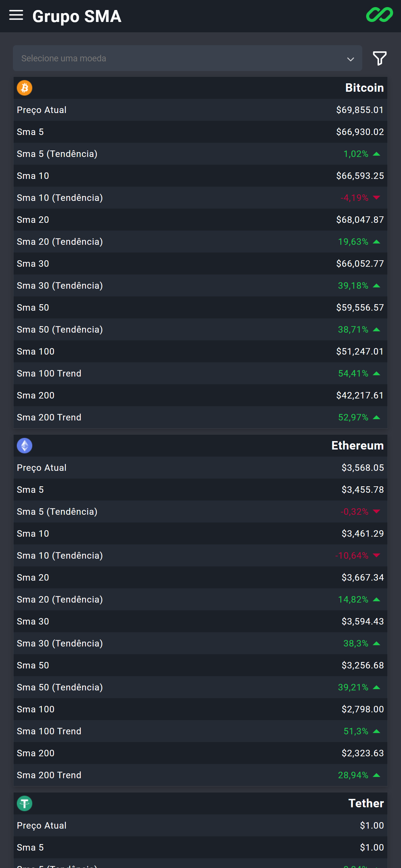Viewport: 401px width, 868px height.
Task: Click Bitcoin price $69,855.01
Action: coord(360,110)
